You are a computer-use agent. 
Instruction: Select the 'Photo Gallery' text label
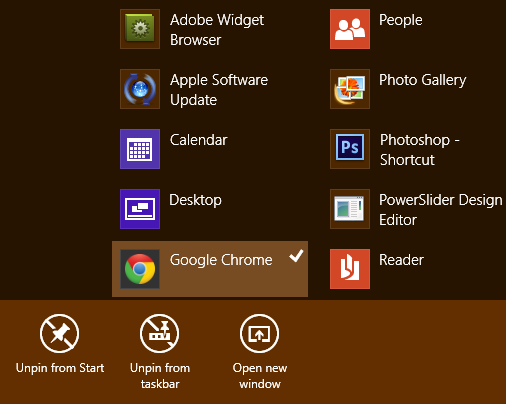tap(423, 80)
